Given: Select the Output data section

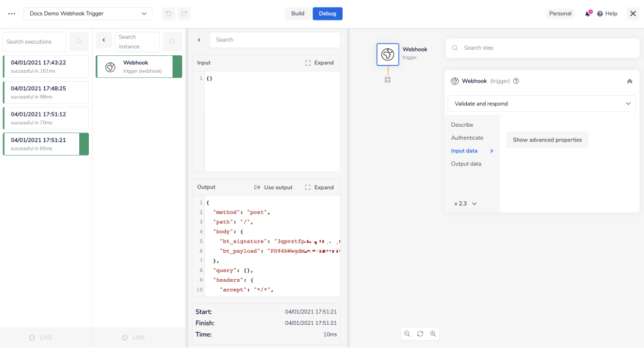Looking at the screenshot, I should tap(466, 164).
